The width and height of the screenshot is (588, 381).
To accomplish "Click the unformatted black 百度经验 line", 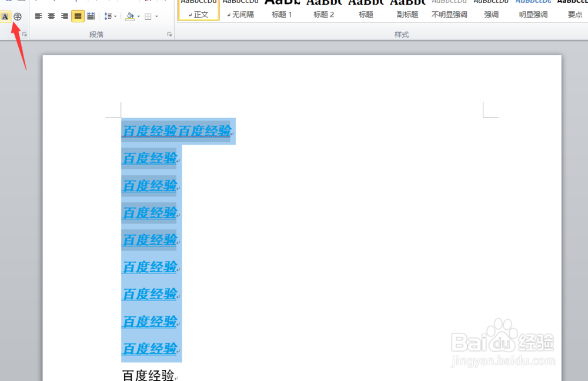I will click(149, 375).
